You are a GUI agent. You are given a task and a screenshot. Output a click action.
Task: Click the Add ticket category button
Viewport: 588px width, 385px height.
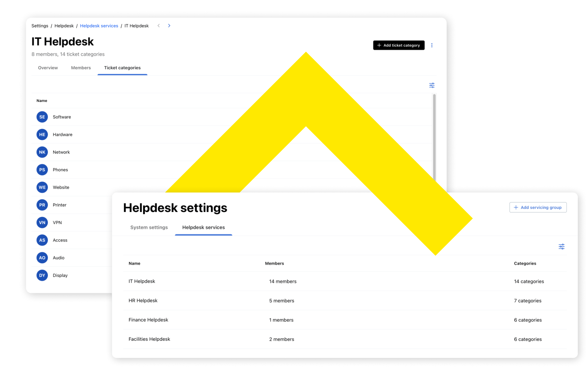pos(399,45)
